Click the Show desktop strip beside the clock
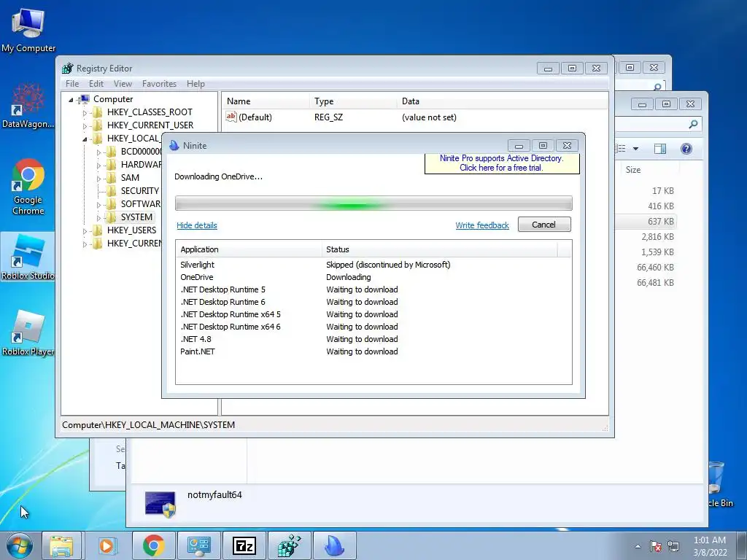 tap(742, 545)
